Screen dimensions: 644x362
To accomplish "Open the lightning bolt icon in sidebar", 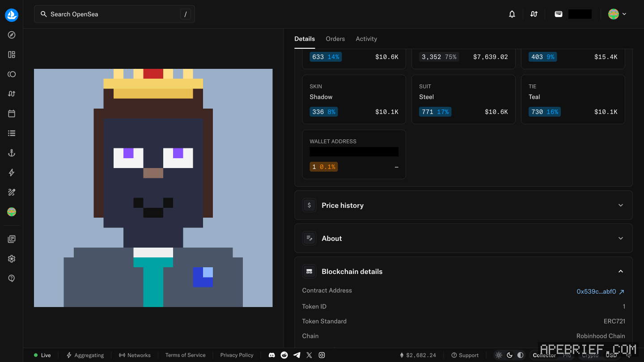I will tap(12, 173).
